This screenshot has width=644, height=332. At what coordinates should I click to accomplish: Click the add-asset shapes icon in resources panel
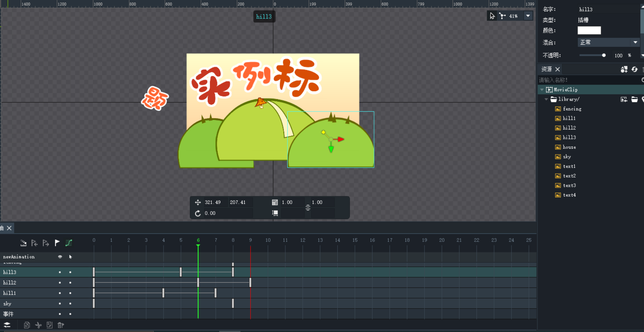click(x=624, y=69)
